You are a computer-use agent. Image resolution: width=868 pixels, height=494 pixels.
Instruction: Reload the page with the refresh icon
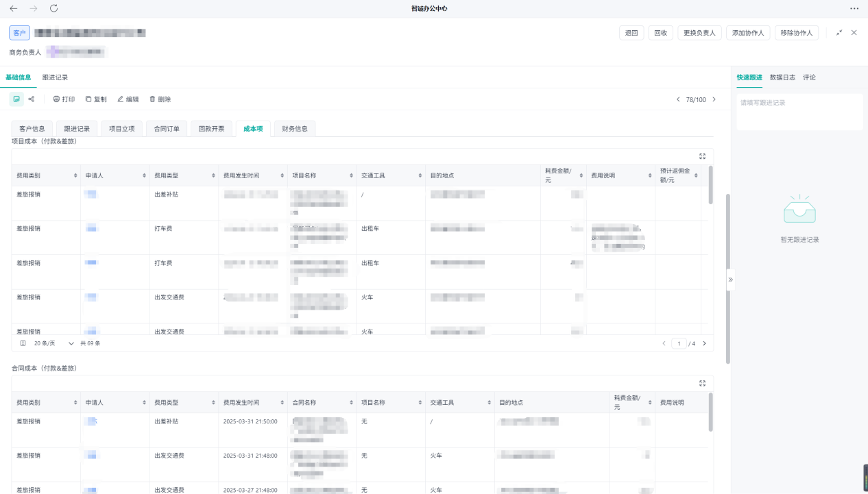(x=54, y=8)
